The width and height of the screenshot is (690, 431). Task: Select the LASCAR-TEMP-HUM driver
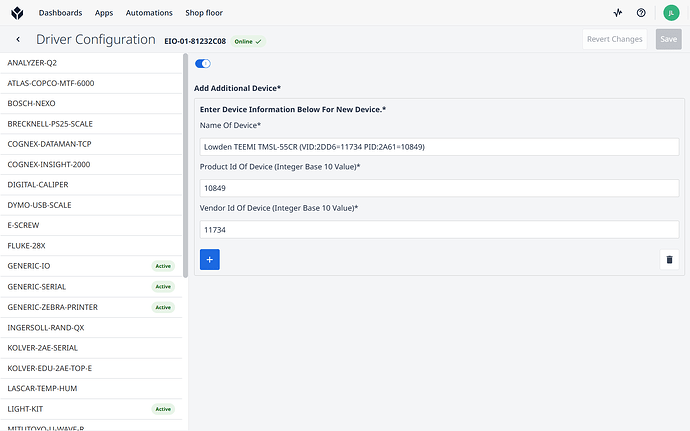(91, 388)
